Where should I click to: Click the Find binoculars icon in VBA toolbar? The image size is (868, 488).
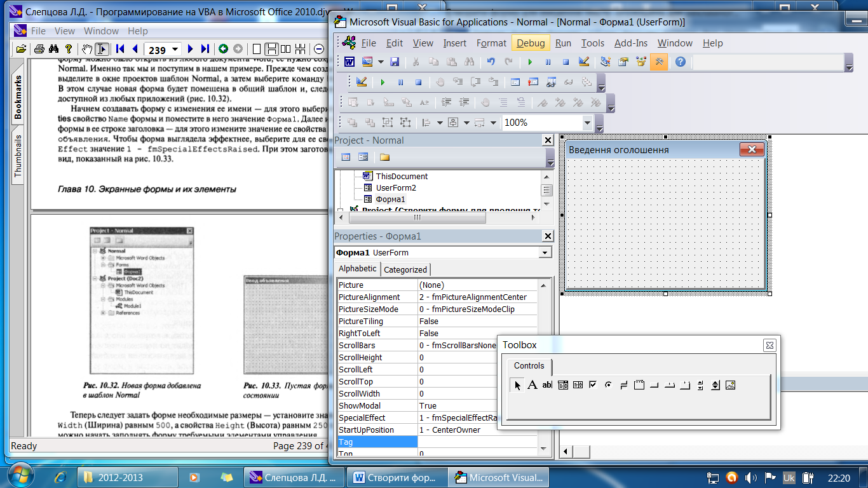(x=469, y=62)
